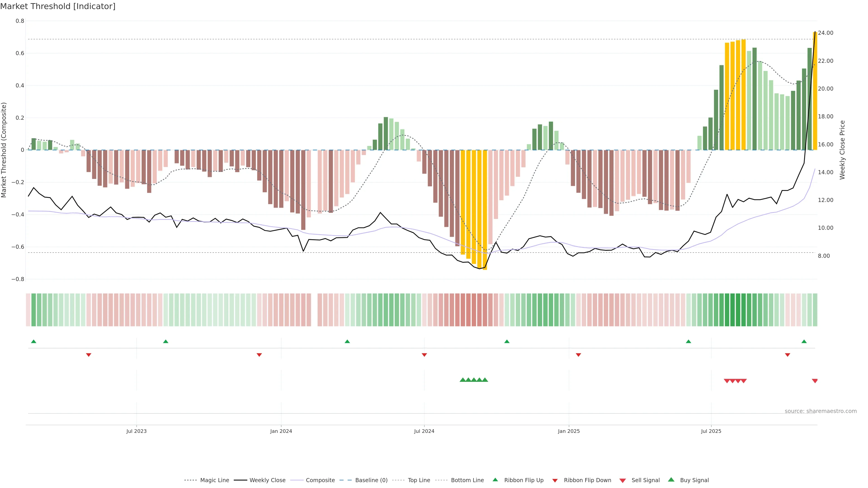Click the ribbon flip-up marker after Jan 2024

click(x=347, y=342)
